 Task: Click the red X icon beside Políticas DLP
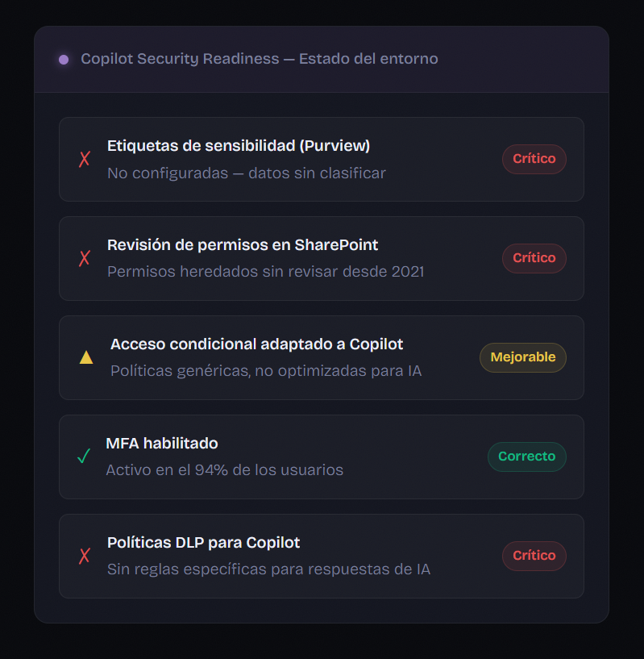point(85,556)
